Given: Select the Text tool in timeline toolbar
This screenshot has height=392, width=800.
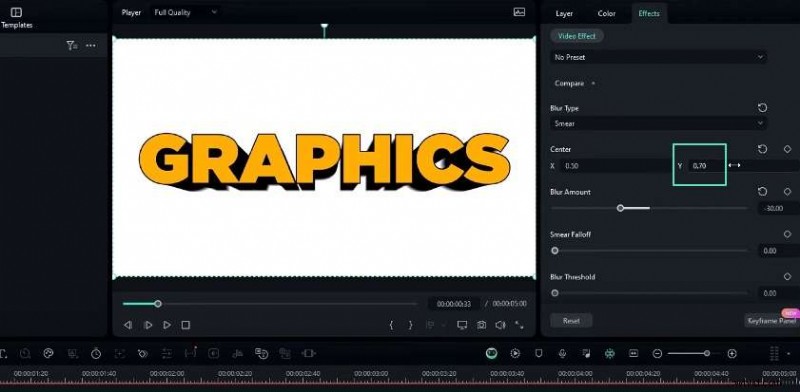Looking at the screenshot, I should point(4,353).
